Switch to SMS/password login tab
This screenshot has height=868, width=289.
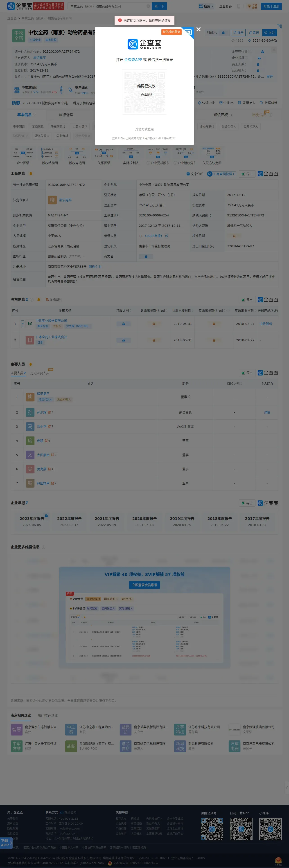coord(171,32)
